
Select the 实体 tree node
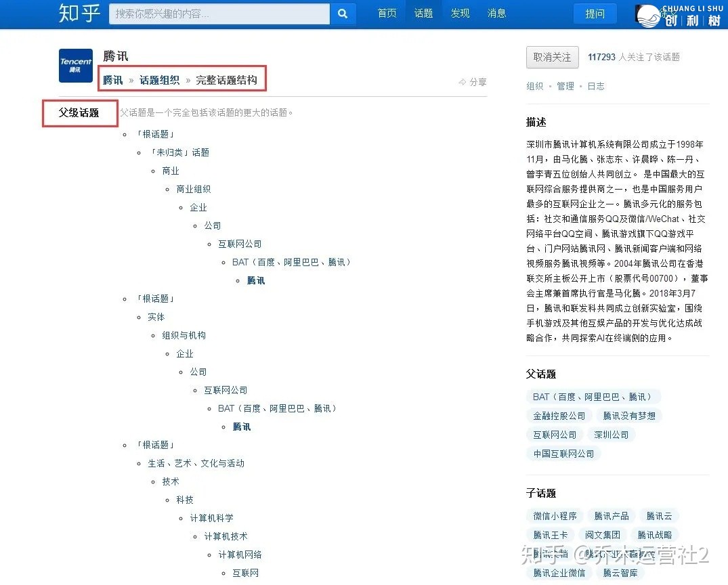(156, 317)
